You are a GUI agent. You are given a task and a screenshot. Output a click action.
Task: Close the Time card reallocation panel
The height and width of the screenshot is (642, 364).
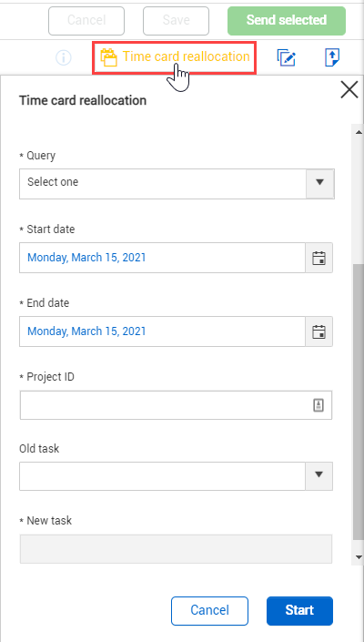tap(349, 89)
